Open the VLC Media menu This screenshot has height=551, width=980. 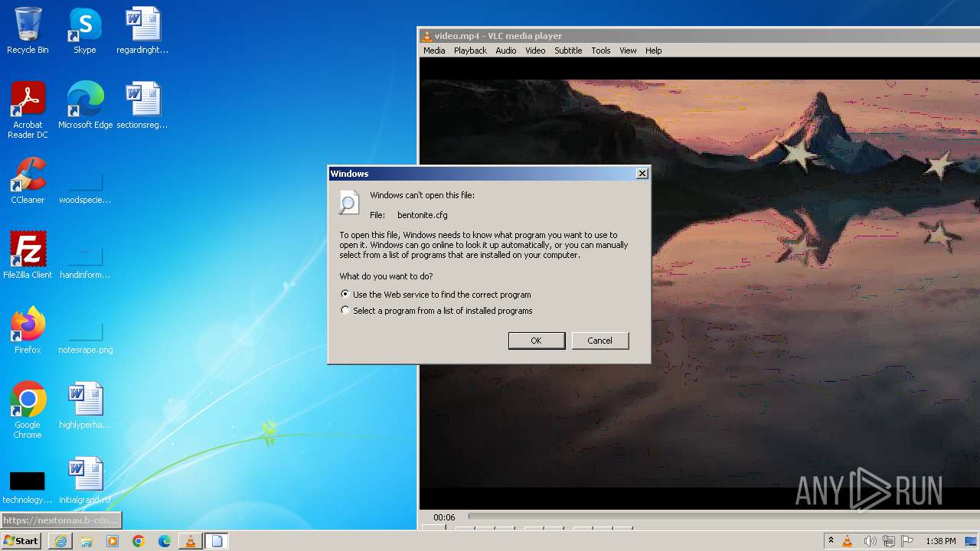(x=434, y=51)
